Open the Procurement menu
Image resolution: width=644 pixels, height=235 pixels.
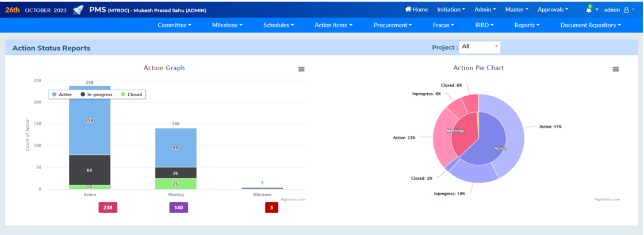tap(392, 25)
